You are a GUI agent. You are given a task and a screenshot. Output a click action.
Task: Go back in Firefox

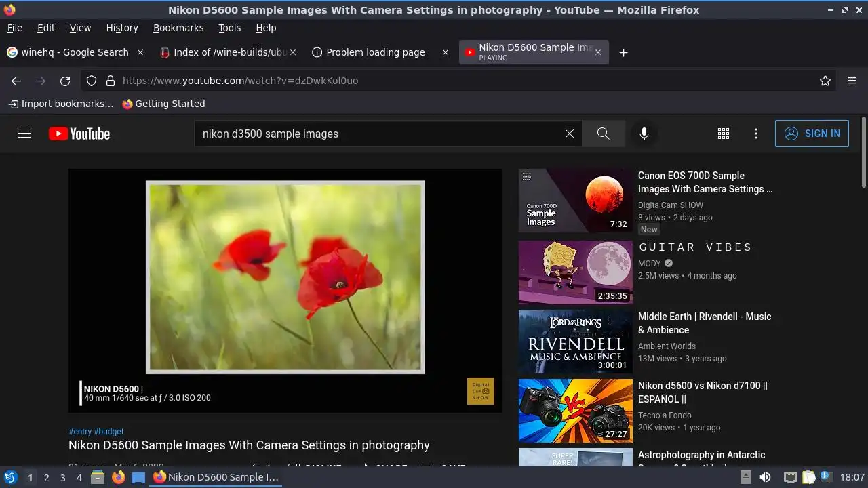(x=16, y=81)
